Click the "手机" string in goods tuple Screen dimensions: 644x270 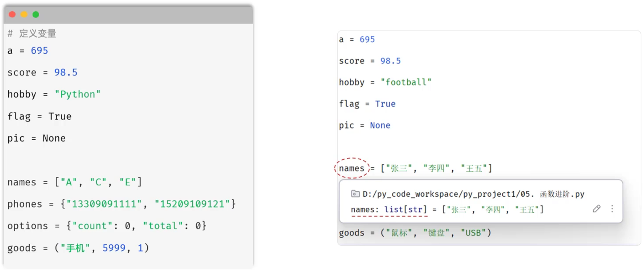(x=75, y=248)
